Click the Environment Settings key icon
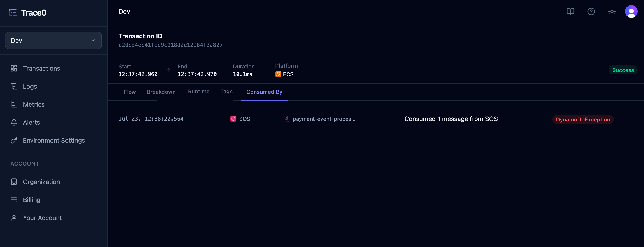Screen dimensions: 644x247 tap(14, 140)
